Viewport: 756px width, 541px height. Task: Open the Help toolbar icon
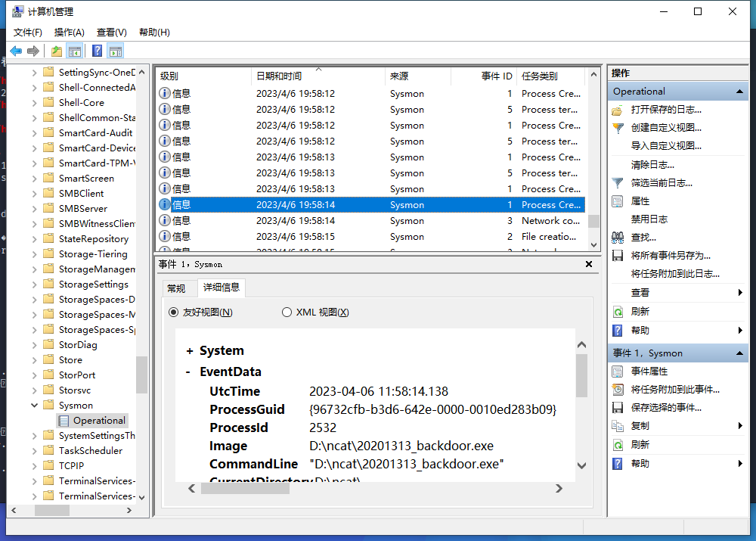[97, 51]
